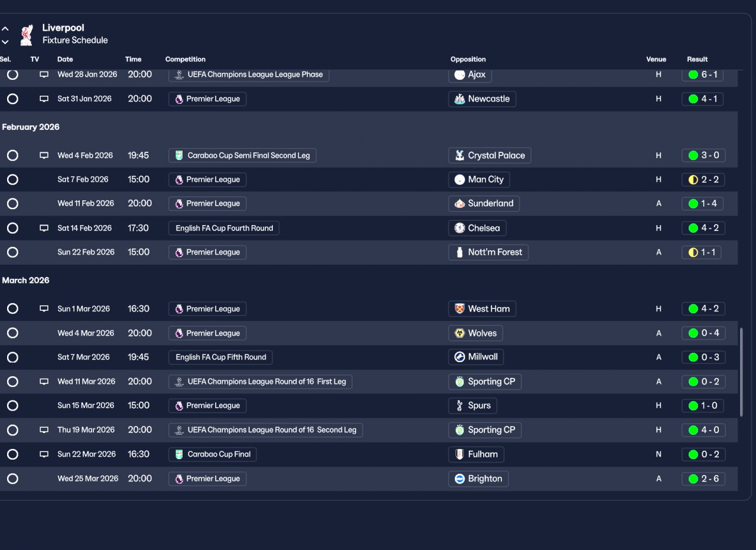This screenshot has width=756, height=550.
Task: Choose the Spurs fixture selection circle
Action: click(x=12, y=406)
